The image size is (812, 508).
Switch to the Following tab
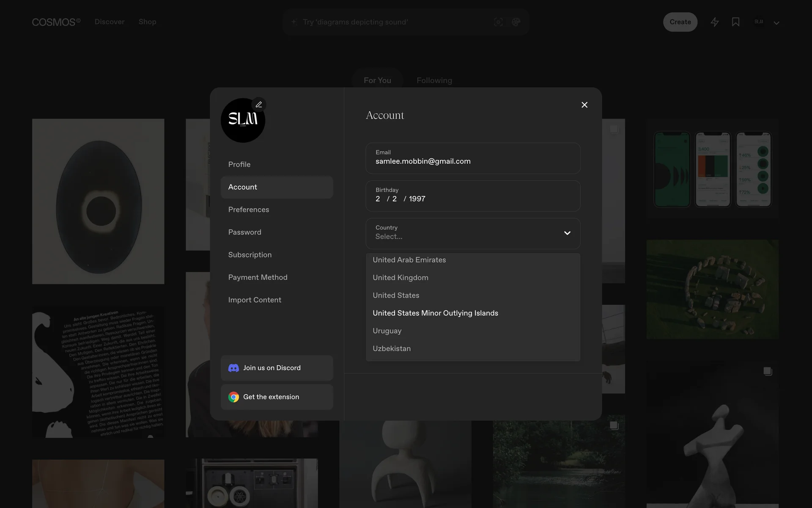click(434, 80)
